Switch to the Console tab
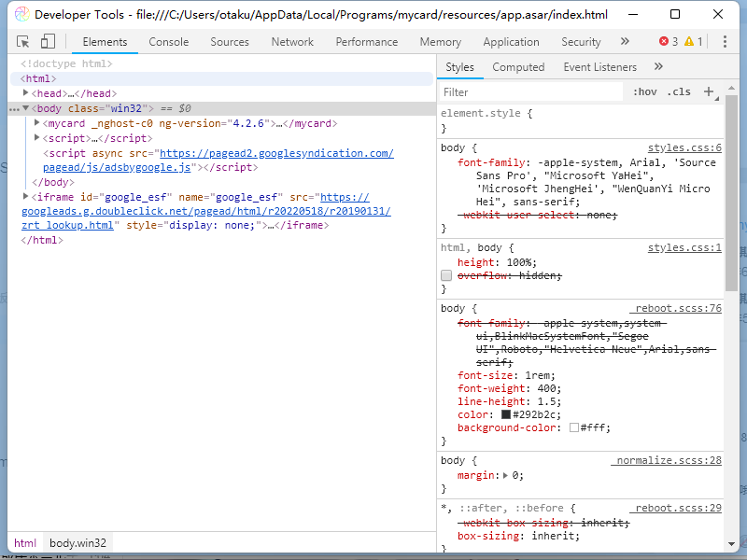 click(169, 42)
